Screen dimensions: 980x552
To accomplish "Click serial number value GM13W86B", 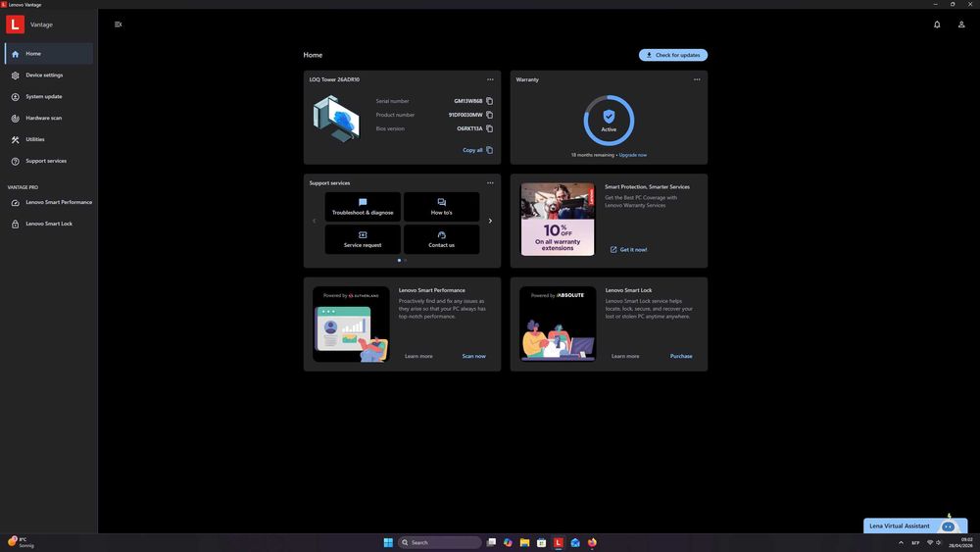I will [468, 101].
